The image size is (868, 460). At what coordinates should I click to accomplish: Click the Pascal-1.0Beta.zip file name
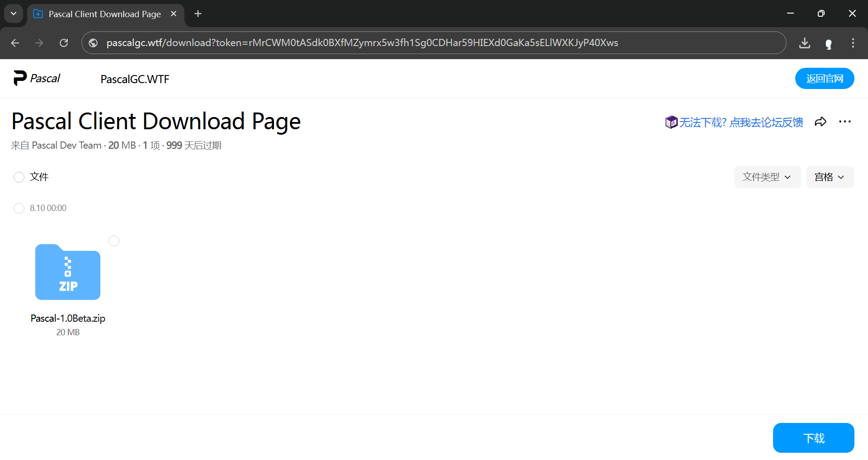68,318
